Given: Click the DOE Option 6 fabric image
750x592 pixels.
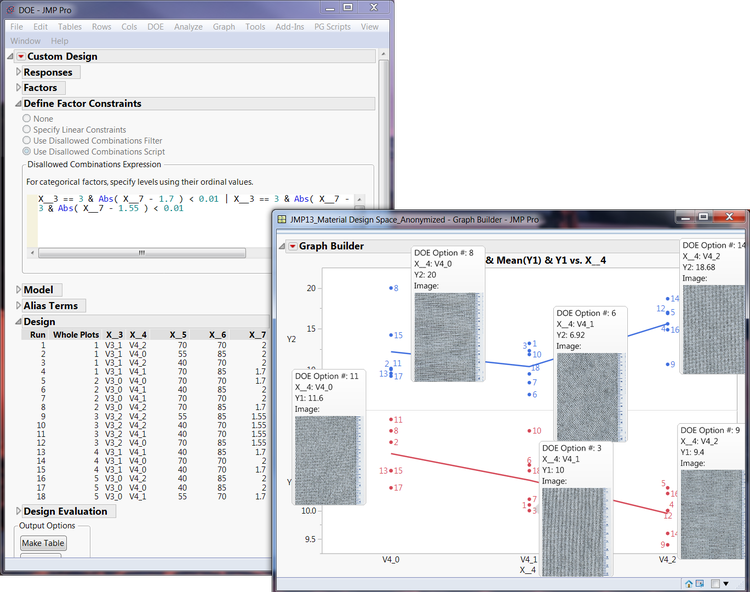Looking at the screenshot, I should (x=589, y=396).
